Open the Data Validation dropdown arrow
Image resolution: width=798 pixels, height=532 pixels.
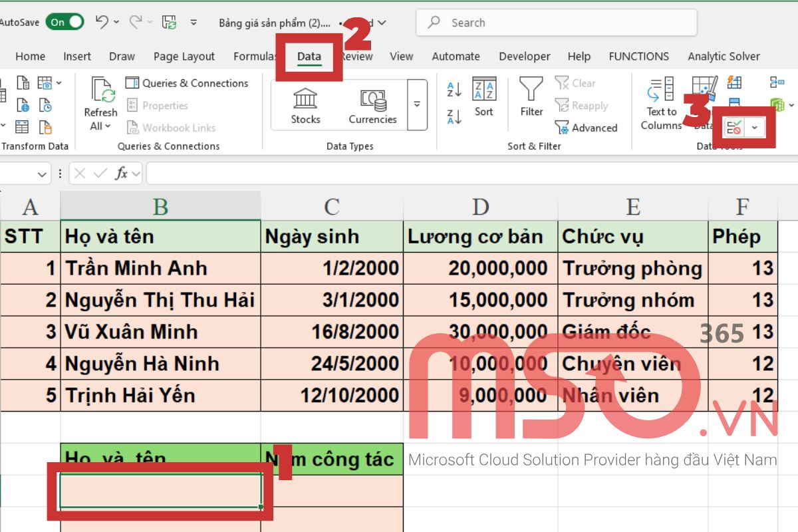pos(754,128)
